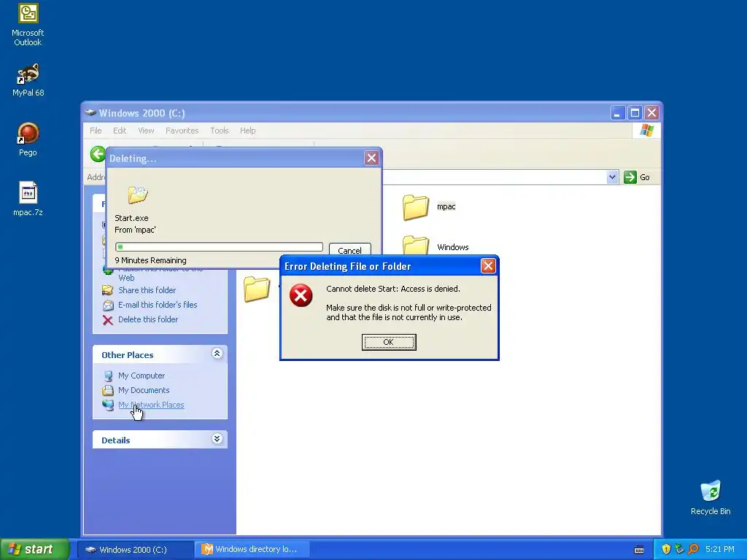This screenshot has width=747, height=560.
Task: Collapse the Other Places panel
Action: 217,354
